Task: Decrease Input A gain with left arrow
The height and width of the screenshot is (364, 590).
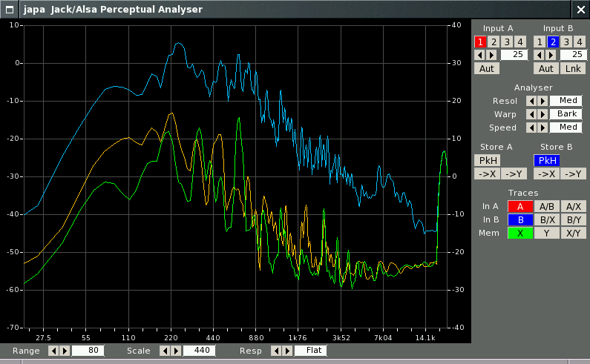Action: tap(479, 55)
